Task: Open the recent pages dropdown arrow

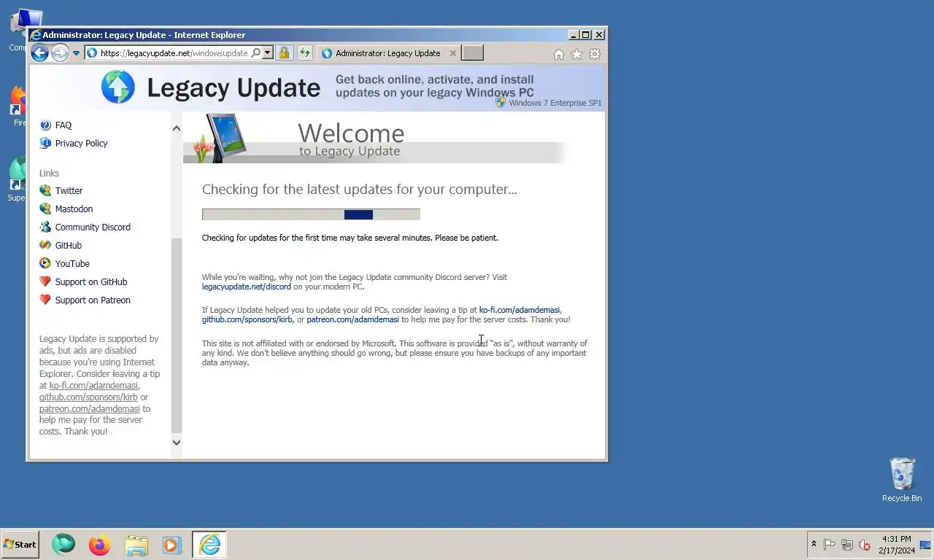Action: pyautogui.click(x=76, y=53)
